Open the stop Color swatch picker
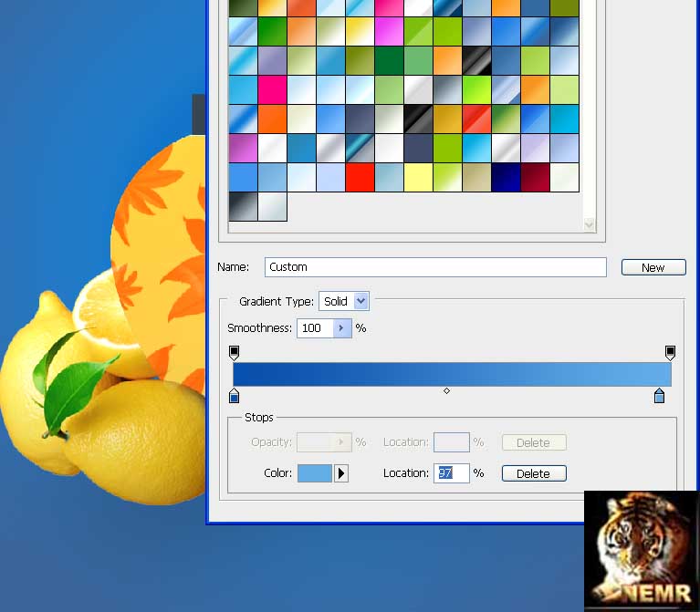This screenshot has height=612, width=700. 315,473
